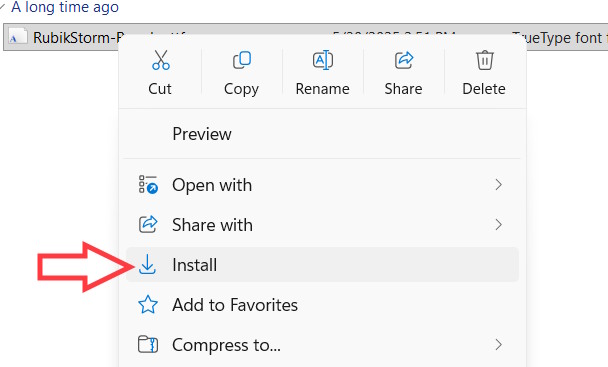Viewport: 608px width, 367px height.
Task: Click the Open with app list icon
Action: (148, 185)
